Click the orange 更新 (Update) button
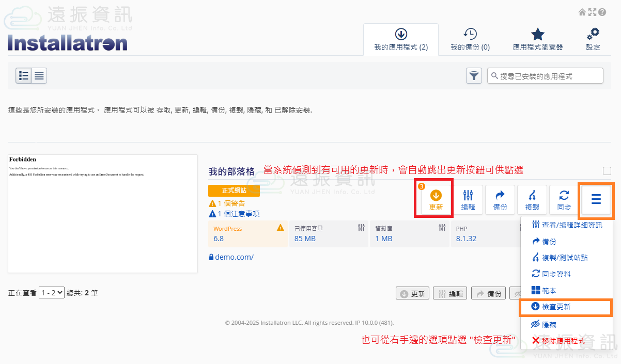 [x=436, y=200]
